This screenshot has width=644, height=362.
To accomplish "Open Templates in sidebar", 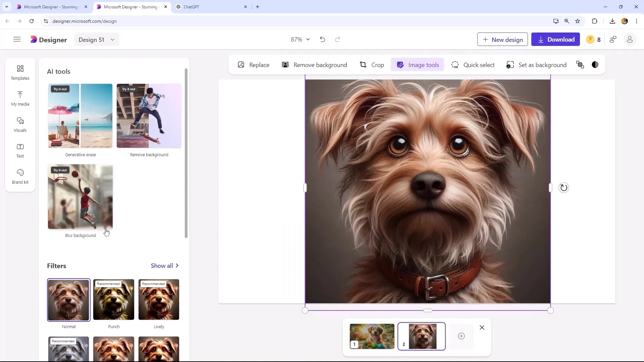I will pos(20,73).
